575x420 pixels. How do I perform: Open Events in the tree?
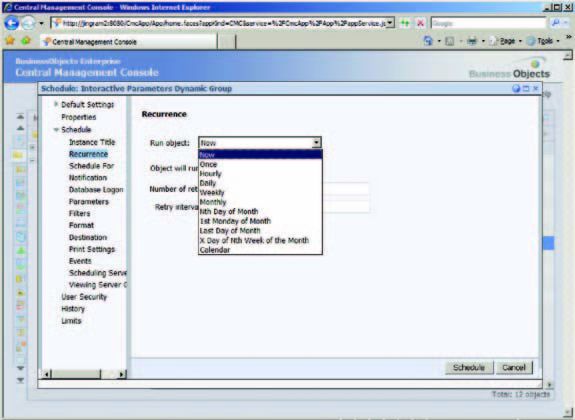click(x=80, y=261)
